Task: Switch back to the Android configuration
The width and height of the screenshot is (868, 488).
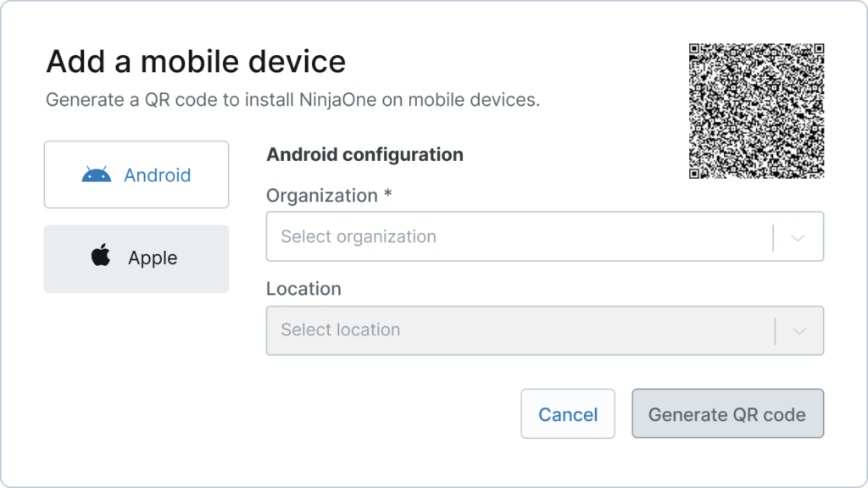Action: [x=136, y=175]
